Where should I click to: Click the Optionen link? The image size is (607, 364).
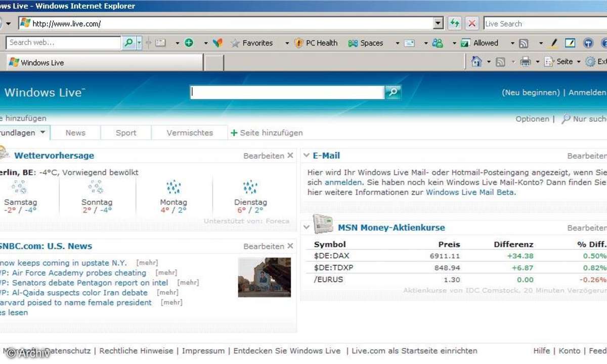(532, 119)
